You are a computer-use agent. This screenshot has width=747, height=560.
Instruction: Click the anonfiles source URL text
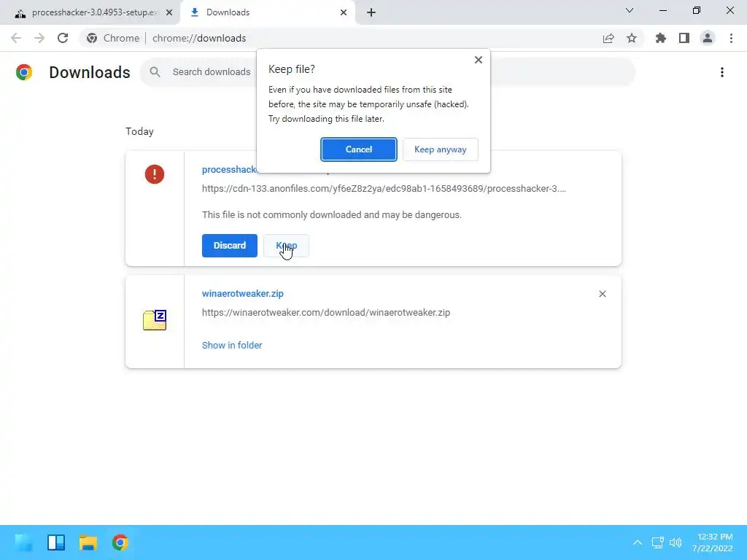tap(384, 189)
